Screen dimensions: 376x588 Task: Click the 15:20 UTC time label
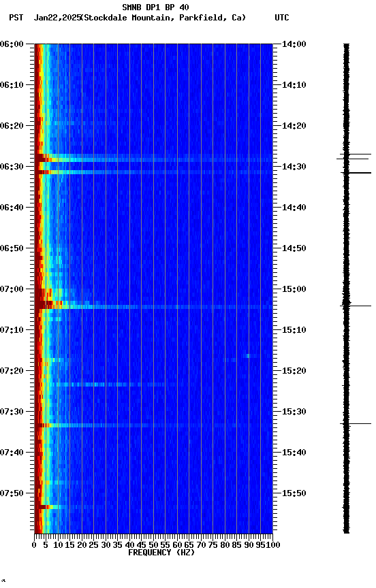[x=294, y=371]
